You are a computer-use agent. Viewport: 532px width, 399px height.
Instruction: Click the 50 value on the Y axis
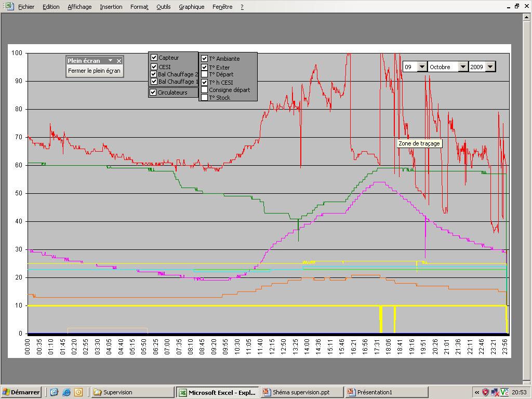pos(18,193)
